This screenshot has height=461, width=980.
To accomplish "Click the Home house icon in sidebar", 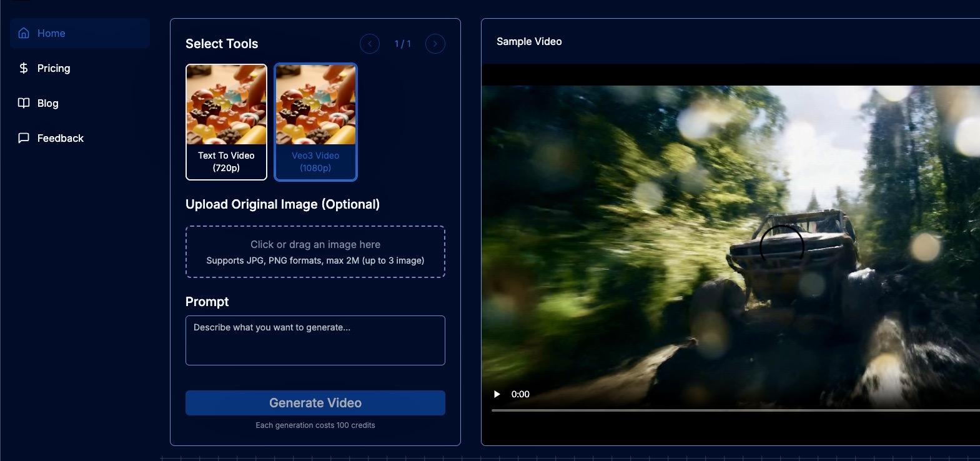I will click(x=24, y=33).
